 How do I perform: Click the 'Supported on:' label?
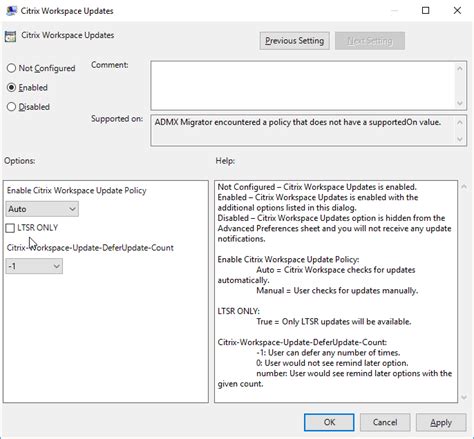(x=117, y=119)
